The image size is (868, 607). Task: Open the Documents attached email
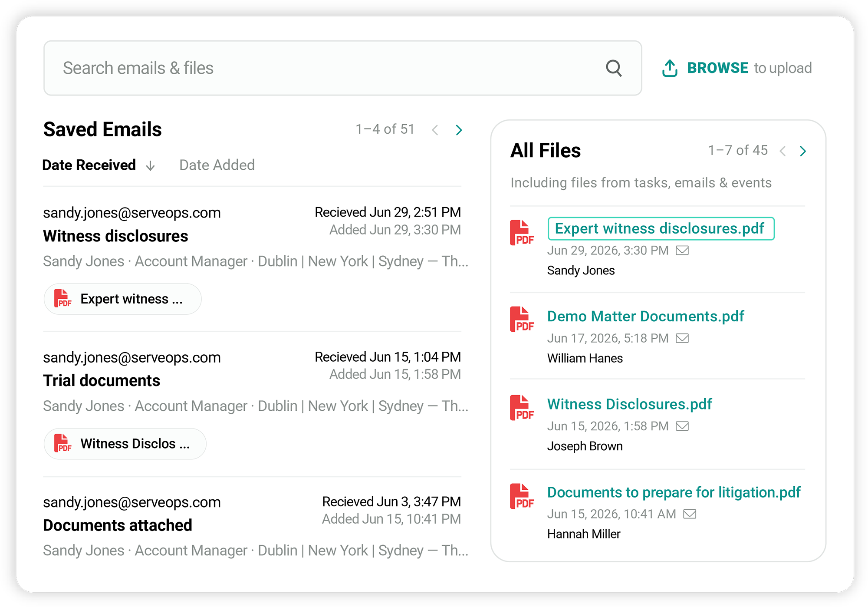pos(118,525)
